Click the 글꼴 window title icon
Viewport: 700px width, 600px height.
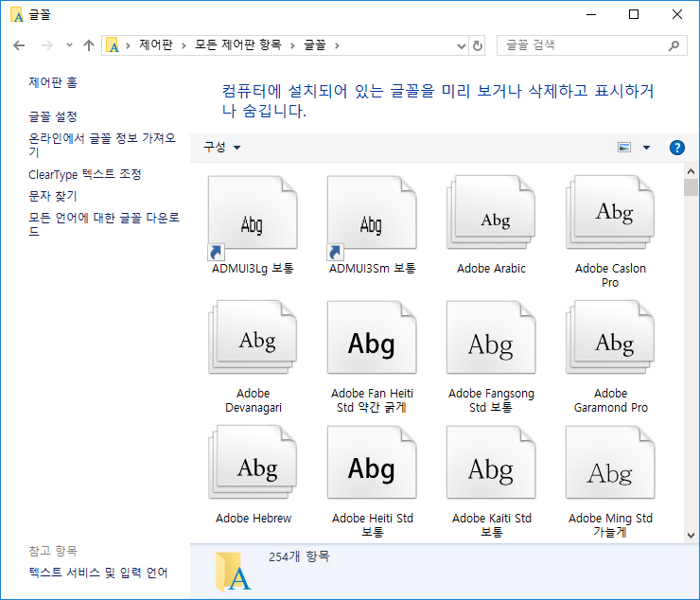[x=17, y=15]
